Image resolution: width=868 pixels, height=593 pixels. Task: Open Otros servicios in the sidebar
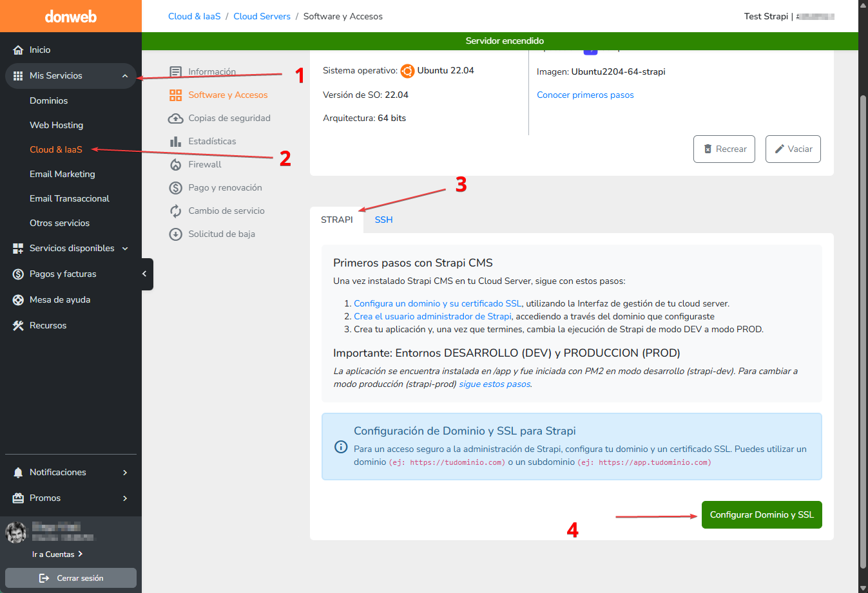pos(59,223)
